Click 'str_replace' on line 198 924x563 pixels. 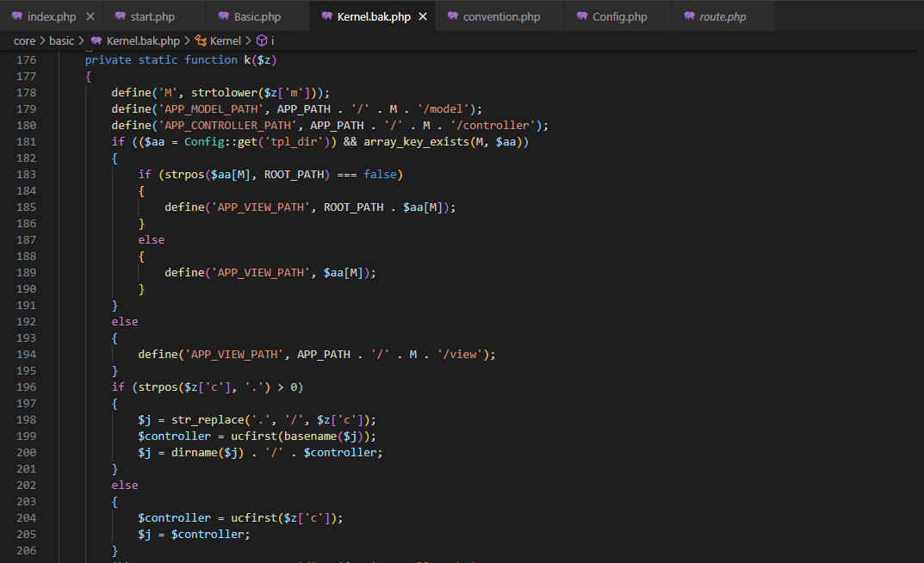tap(208, 420)
